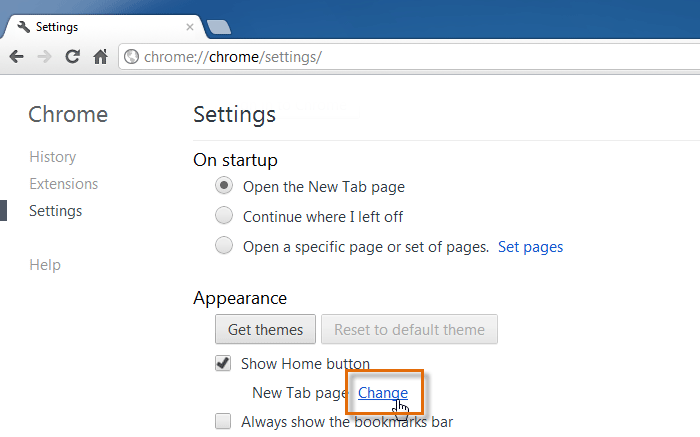700x437 pixels.
Task: Close the Settings tab
Action: [190, 27]
